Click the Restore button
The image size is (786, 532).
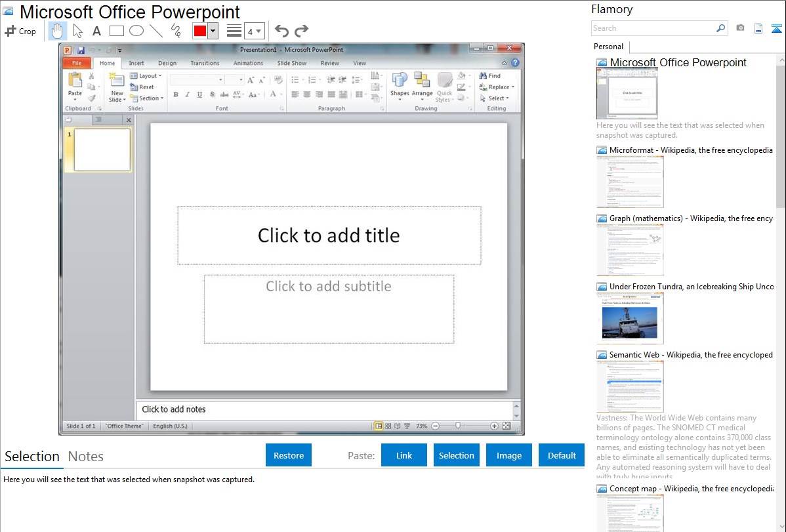tap(289, 455)
